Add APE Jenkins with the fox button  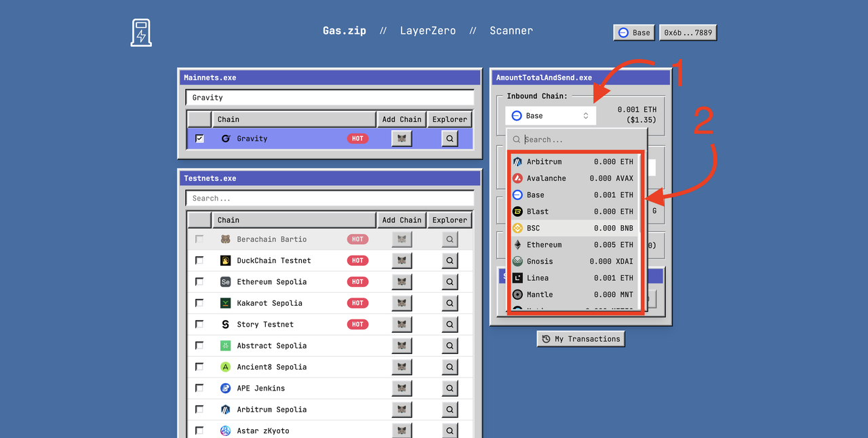[402, 389]
